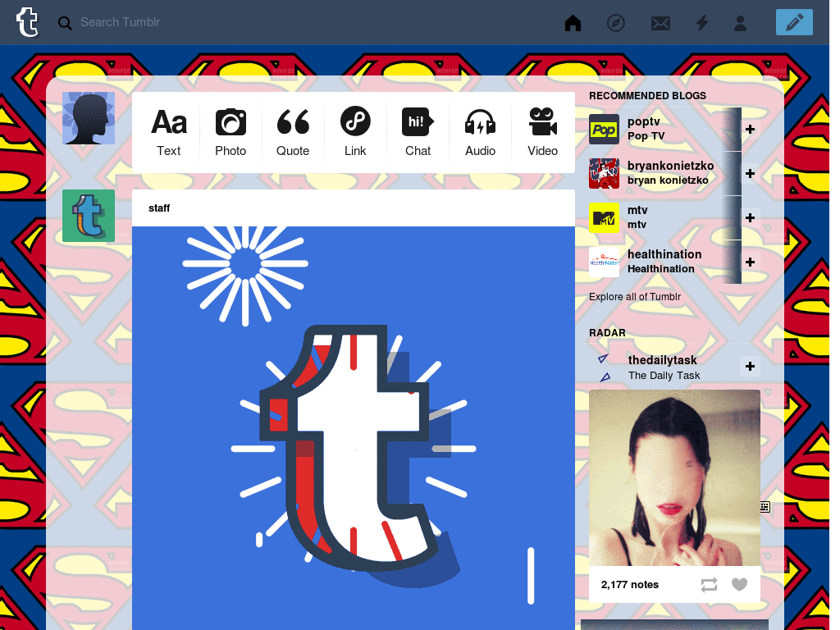This screenshot has width=840, height=630.
Task: Open the staff post Tumblr logo image
Action: [354, 427]
